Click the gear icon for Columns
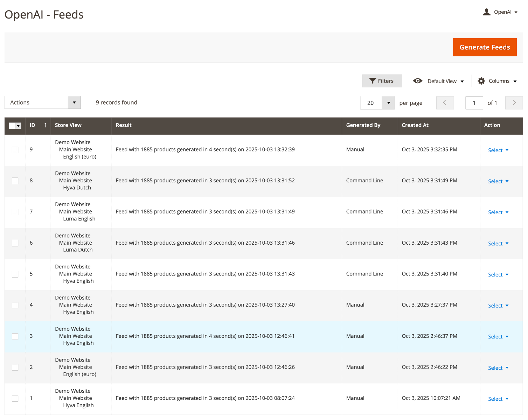528x420 pixels. [481, 81]
